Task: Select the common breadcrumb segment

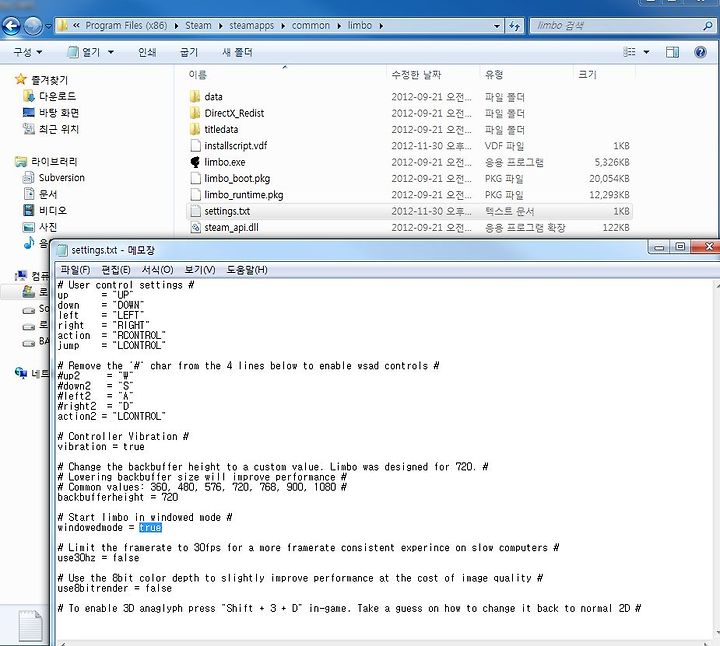Action: point(311,26)
